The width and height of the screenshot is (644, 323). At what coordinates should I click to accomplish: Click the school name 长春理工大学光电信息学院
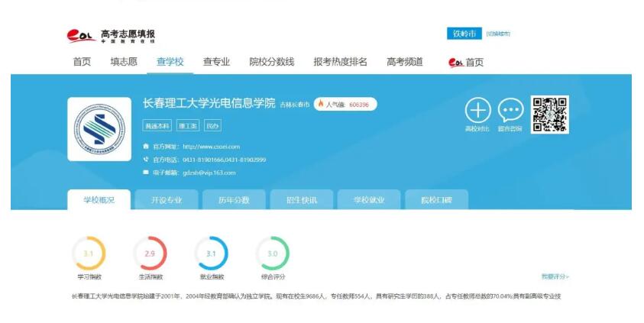[x=209, y=103]
